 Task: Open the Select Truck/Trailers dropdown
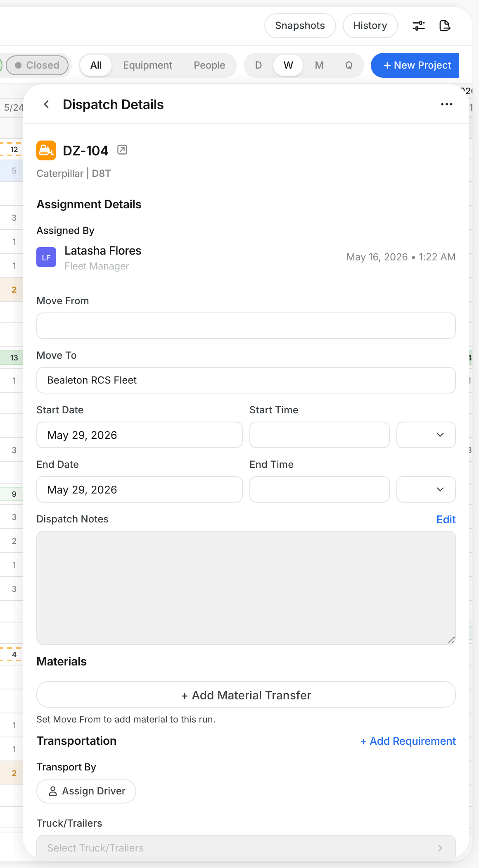246,847
